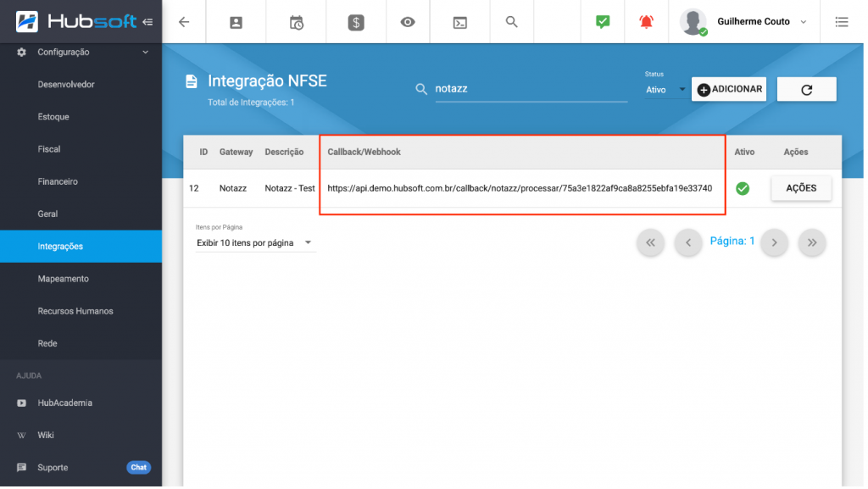
Task: Click the eye icon in toolbar
Action: (x=408, y=22)
